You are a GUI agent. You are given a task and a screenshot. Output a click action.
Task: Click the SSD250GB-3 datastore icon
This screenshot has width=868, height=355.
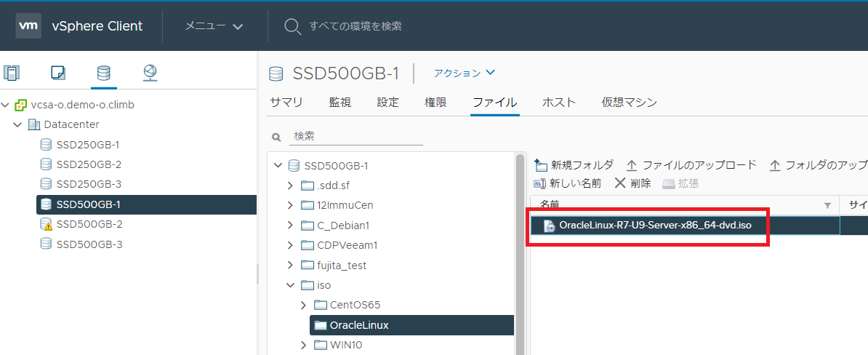pos(46,185)
